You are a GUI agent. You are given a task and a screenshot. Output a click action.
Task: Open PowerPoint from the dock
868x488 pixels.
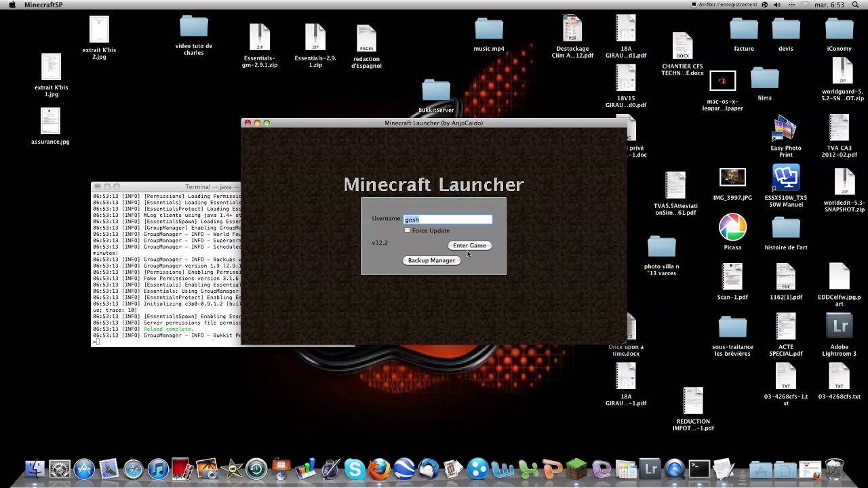coord(552,469)
